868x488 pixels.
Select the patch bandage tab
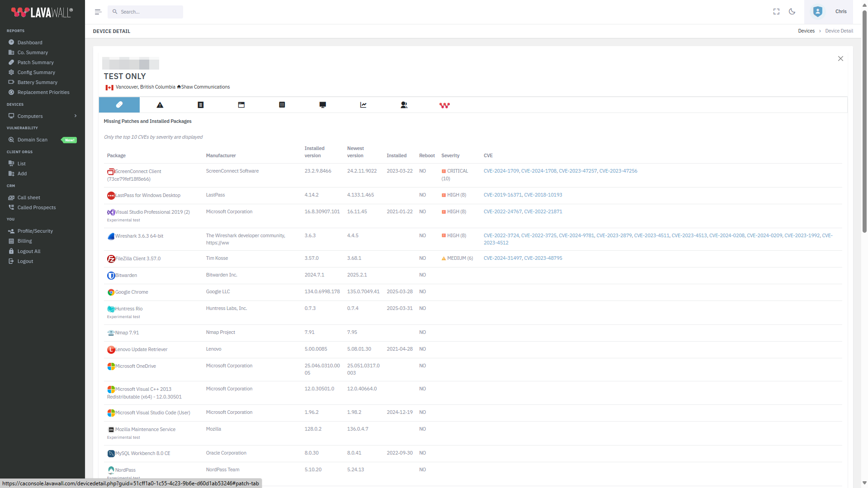click(x=119, y=105)
